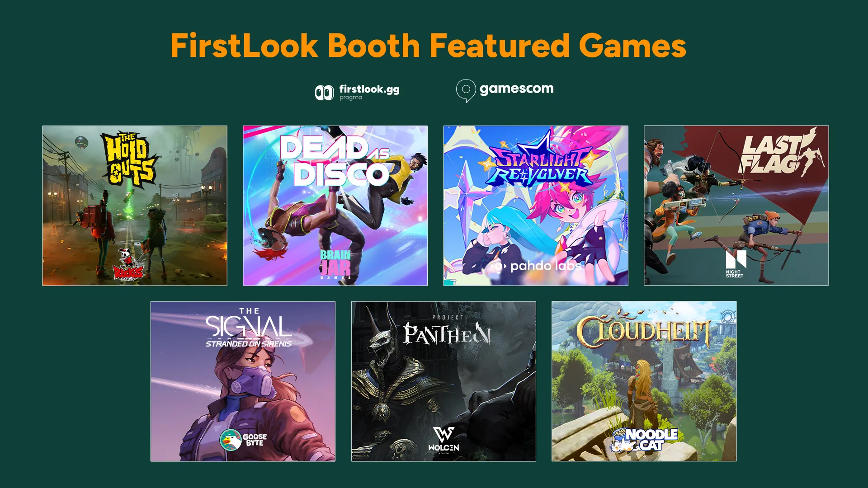This screenshot has height=488, width=868.
Task: Click the Goose Byte duck logo
Action: click(243, 440)
